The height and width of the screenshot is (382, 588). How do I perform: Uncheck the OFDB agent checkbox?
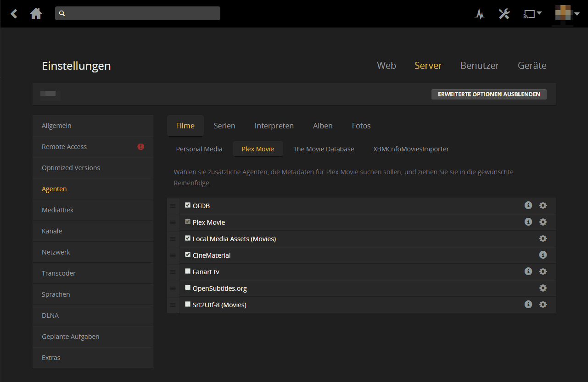tap(188, 205)
